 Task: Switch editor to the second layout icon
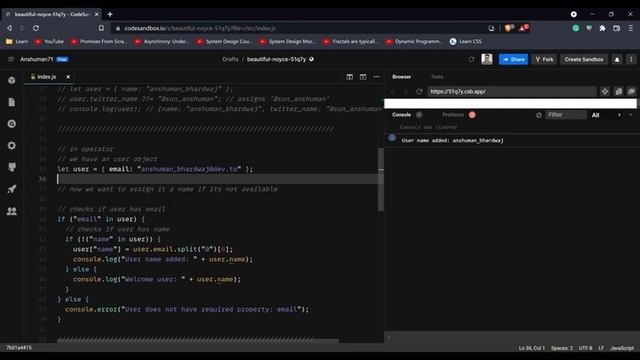(363, 77)
